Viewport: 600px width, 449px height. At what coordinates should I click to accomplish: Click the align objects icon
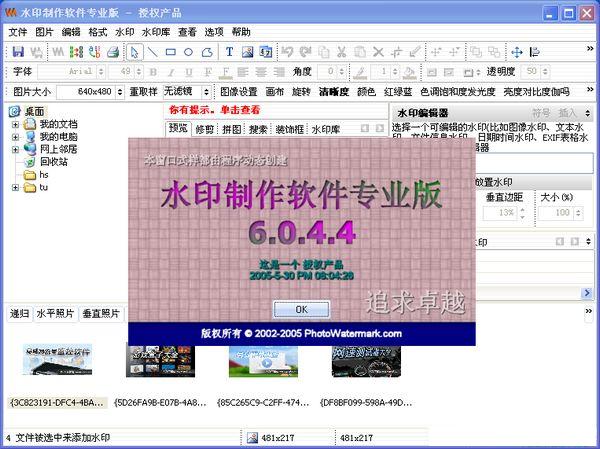535,52
